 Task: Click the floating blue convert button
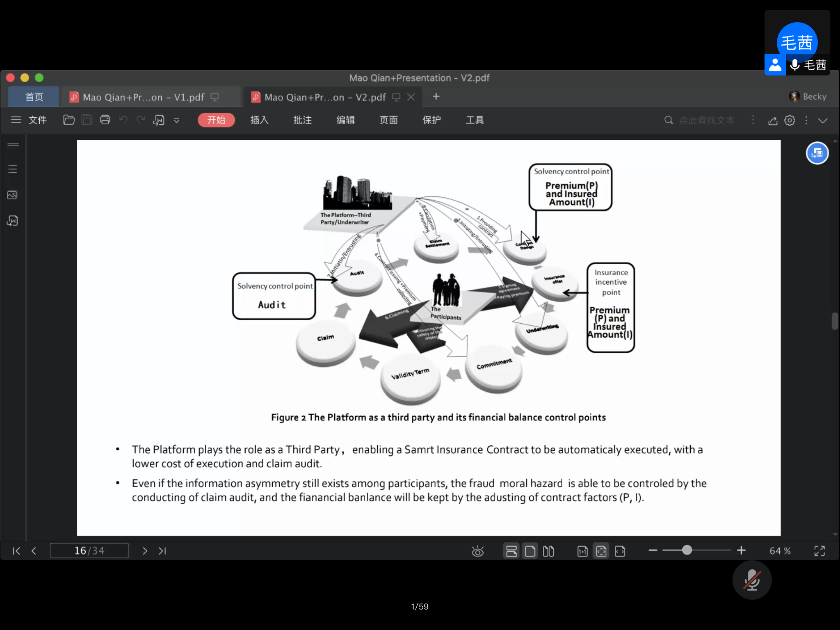(x=817, y=153)
